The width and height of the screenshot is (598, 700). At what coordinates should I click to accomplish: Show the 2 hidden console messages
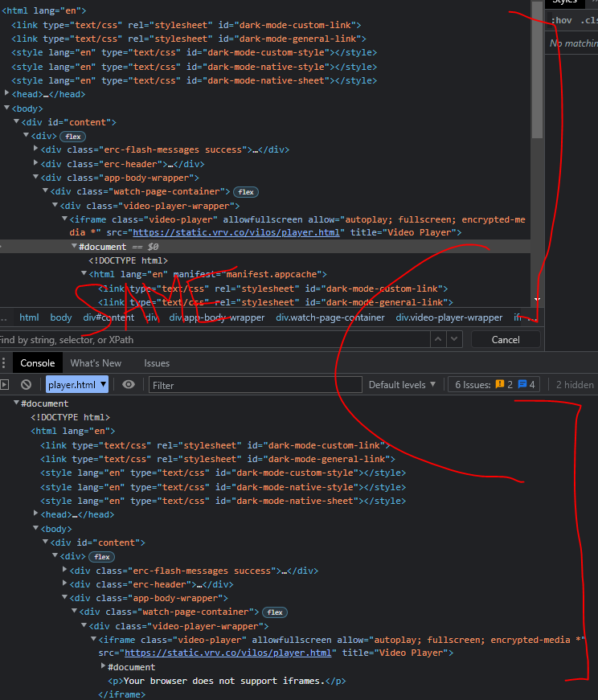click(575, 384)
